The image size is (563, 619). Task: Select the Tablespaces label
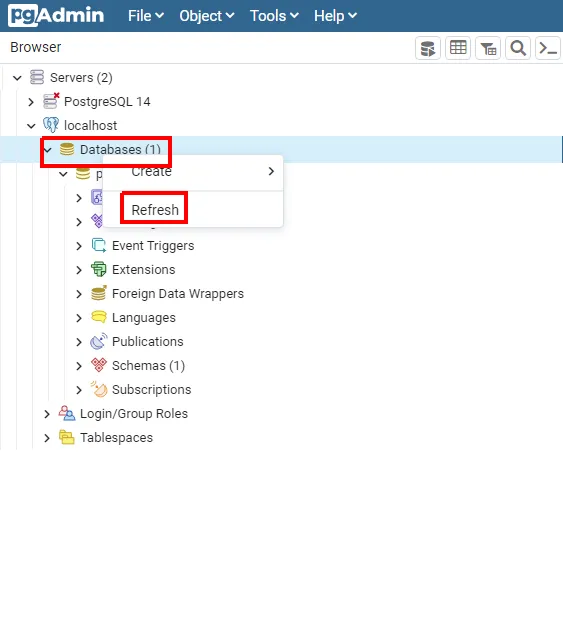[116, 438]
